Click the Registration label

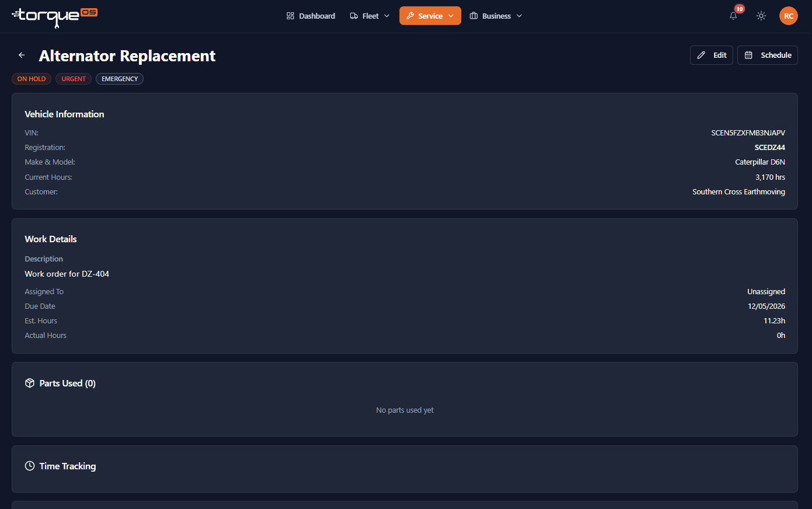45,148
